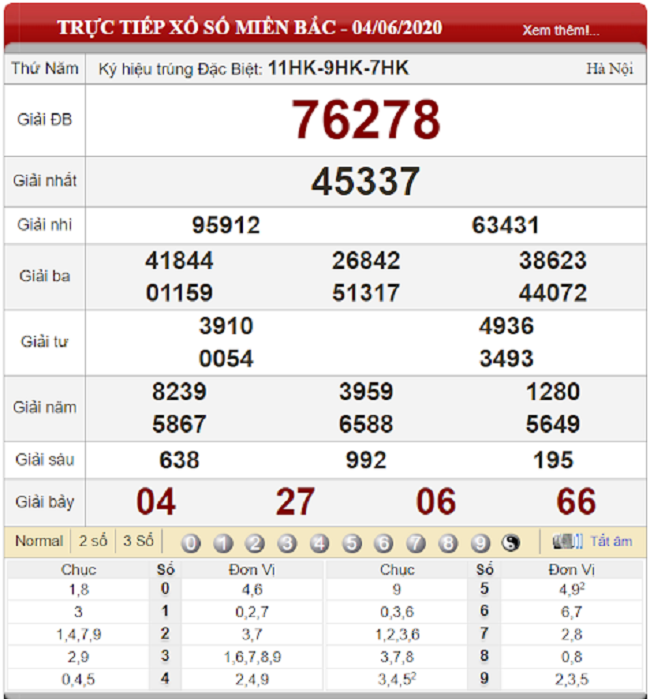Click the Thứ Năm weekday label

click(x=45, y=68)
